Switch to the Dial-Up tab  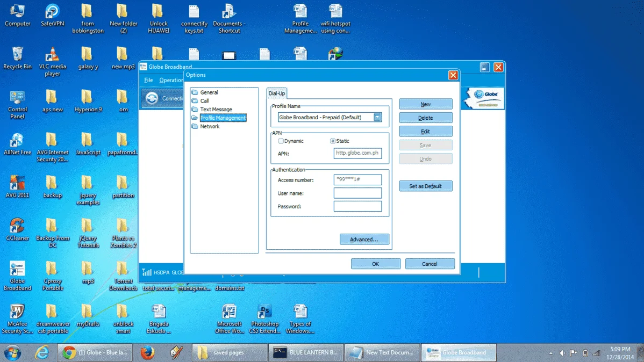(276, 93)
